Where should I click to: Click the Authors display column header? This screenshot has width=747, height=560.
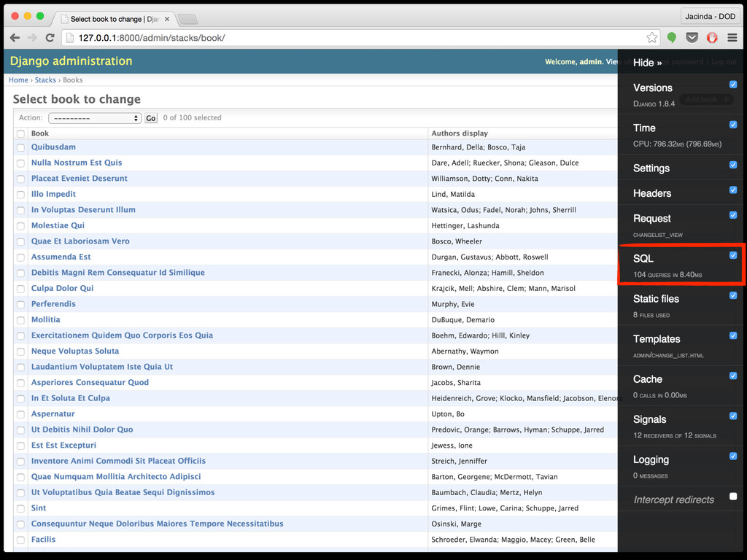pyautogui.click(x=460, y=133)
